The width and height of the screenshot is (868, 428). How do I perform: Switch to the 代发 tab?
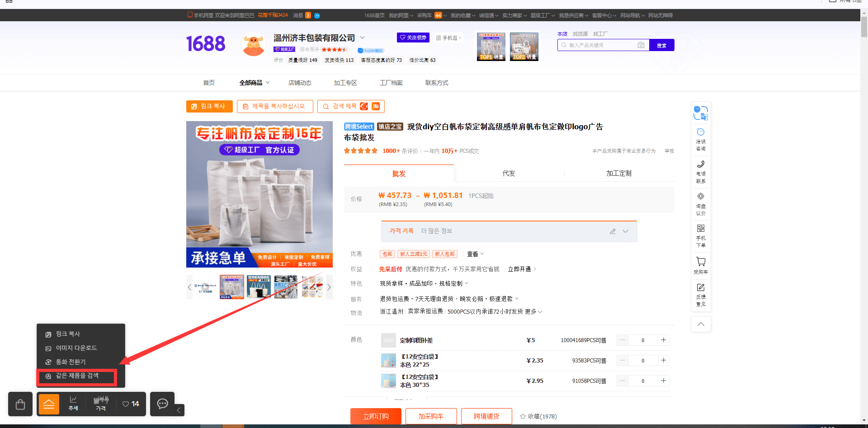coord(509,173)
